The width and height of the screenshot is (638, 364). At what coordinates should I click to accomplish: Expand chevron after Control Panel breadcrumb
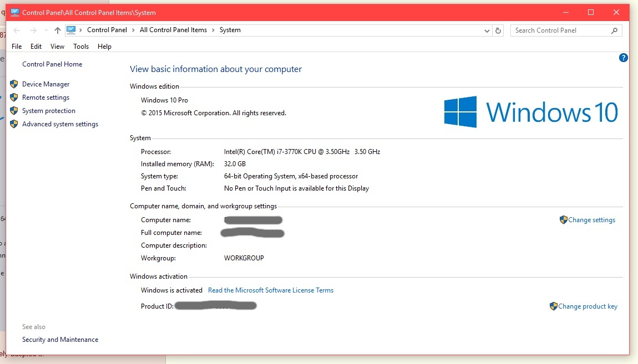[x=133, y=30]
